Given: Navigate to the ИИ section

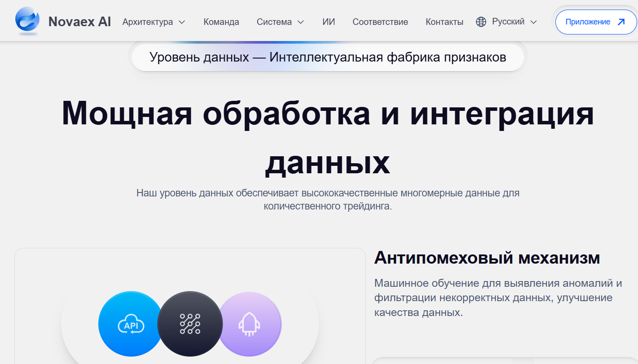Looking at the screenshot, I should click(x=329, y=22).
